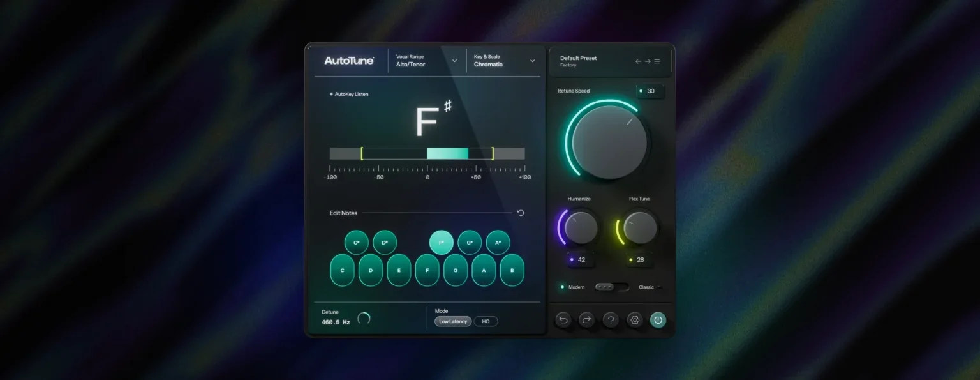This screenshot has width=980, height=380.
Task: Click the Humanize knob
Action: (x=581, y=227)
